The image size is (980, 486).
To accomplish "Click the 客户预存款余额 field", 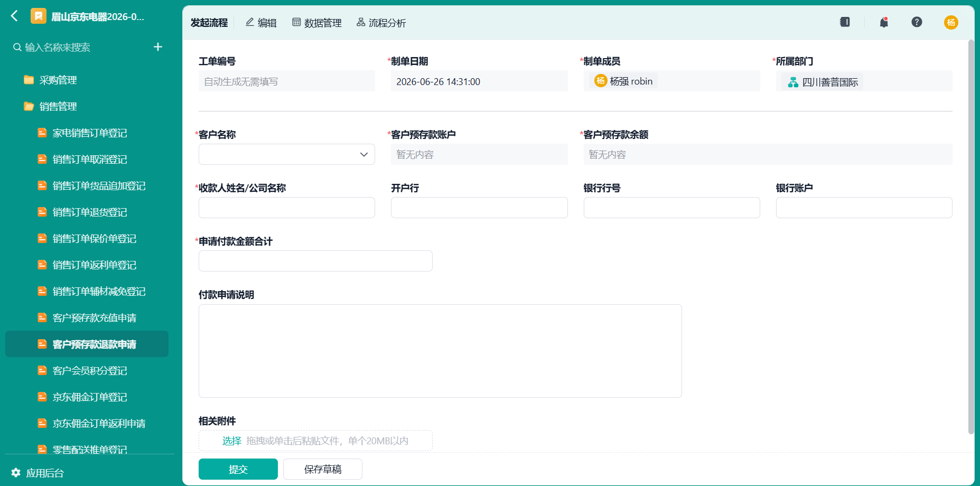I will pyautogui.click(x=768, y=154).
